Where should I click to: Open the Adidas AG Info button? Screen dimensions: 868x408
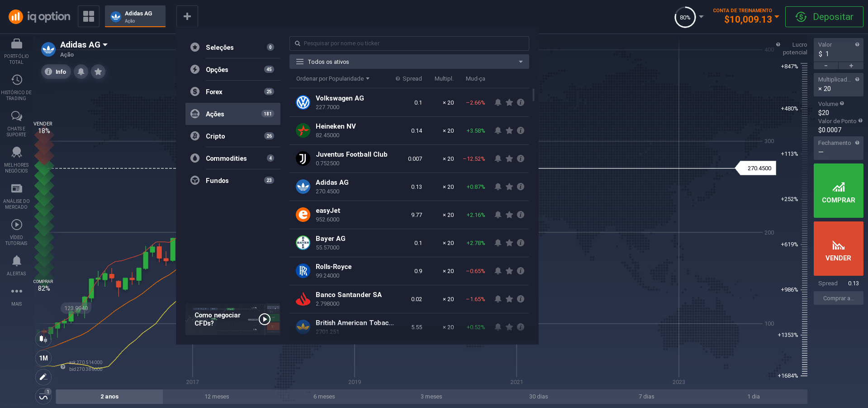(56, 72)
